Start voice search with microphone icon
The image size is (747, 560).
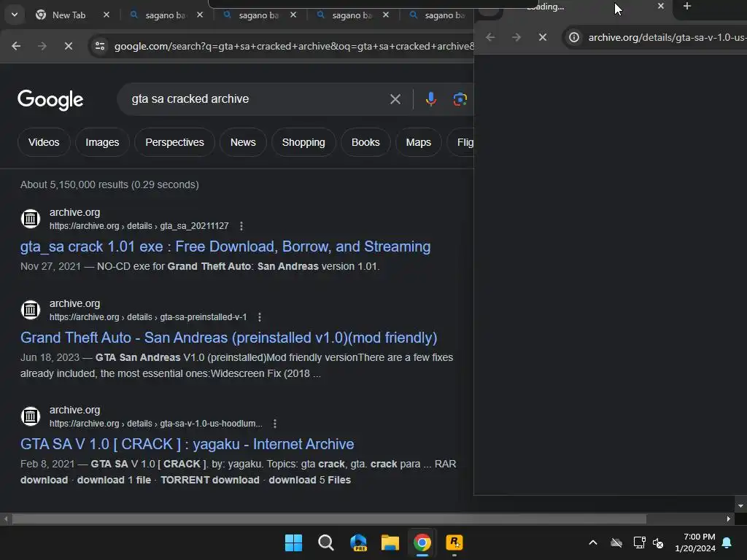[430, 99]
